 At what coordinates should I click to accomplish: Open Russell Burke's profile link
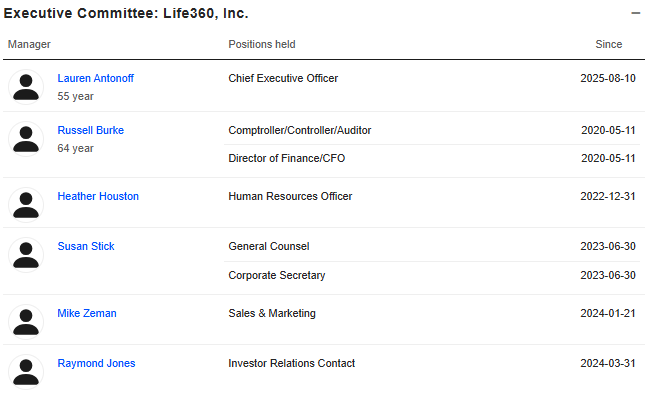point(91,130)
